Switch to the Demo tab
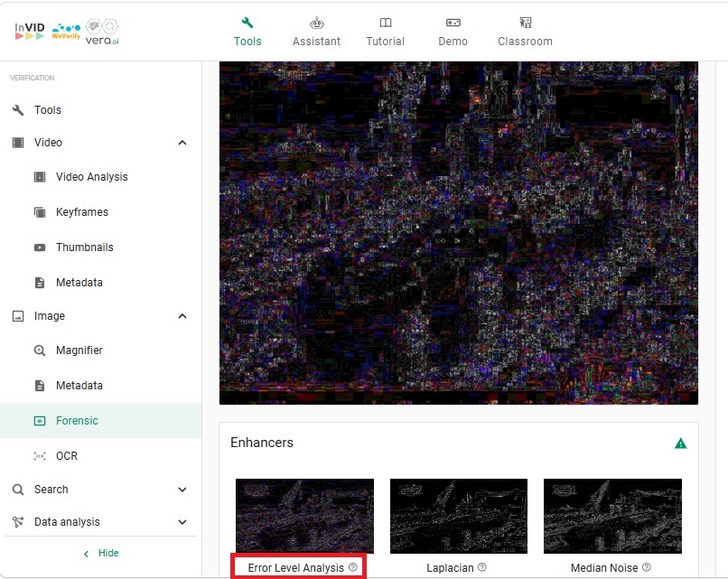The width and height of the screenshot is (728, 579). pos(453,33)
